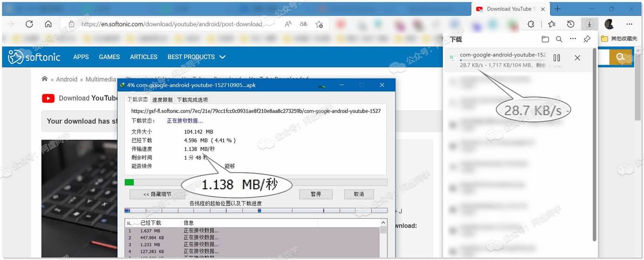Click the 信息 column header
Viewport: 644px width, 260px height.
tap(189, 223)
